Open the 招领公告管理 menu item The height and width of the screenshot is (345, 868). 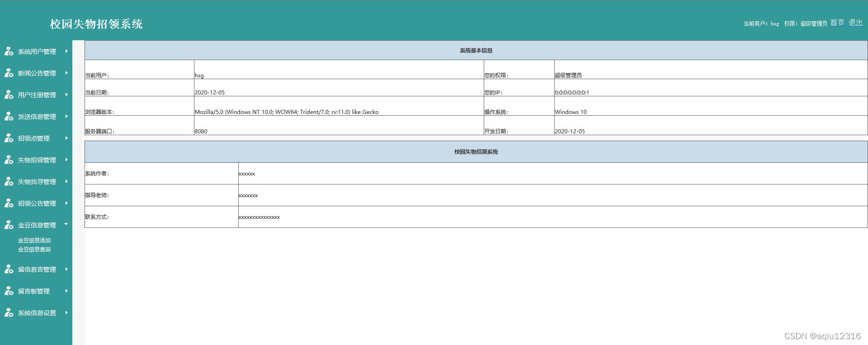[37, 203]
